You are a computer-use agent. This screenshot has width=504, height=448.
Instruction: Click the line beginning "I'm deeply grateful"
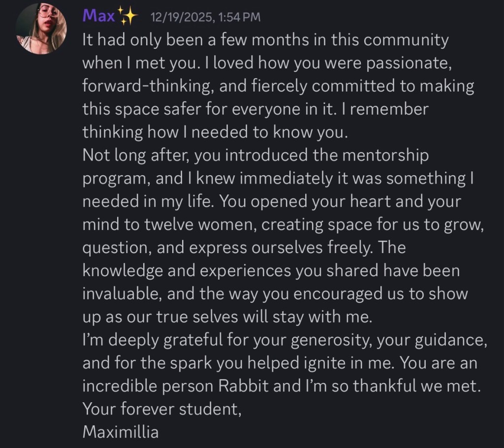284,340
